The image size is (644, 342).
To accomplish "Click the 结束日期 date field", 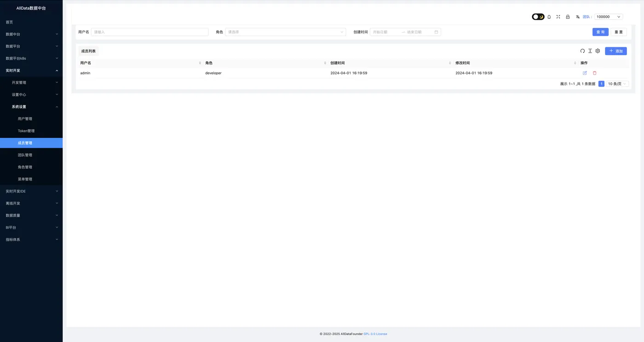I will 420,32.
